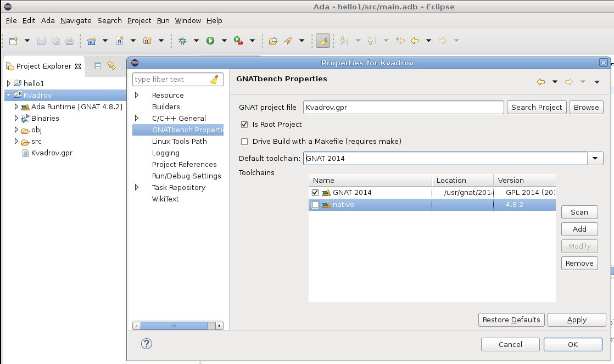614x364 pixels.
Task: Expand the obj folder node
Action: 16,130
